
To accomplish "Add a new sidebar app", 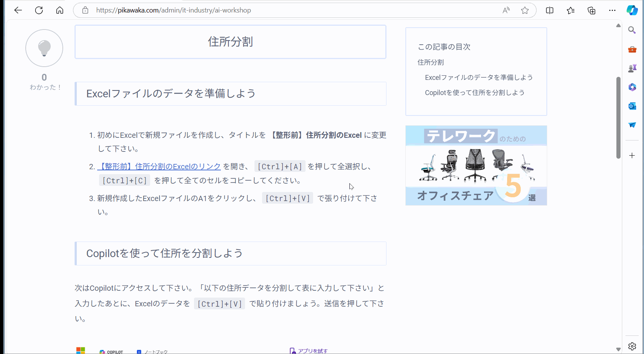I will tap(632, 156).
